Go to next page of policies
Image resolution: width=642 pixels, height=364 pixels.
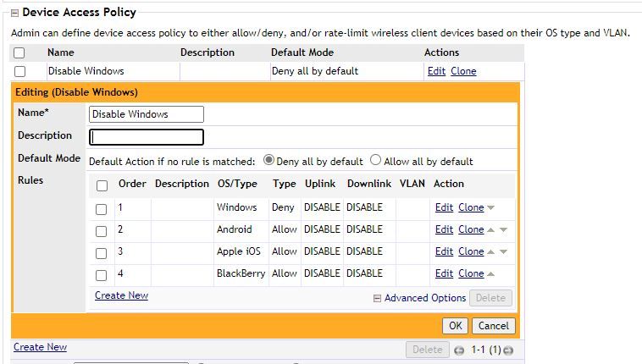pyautogui.click(x=508, y=350)
